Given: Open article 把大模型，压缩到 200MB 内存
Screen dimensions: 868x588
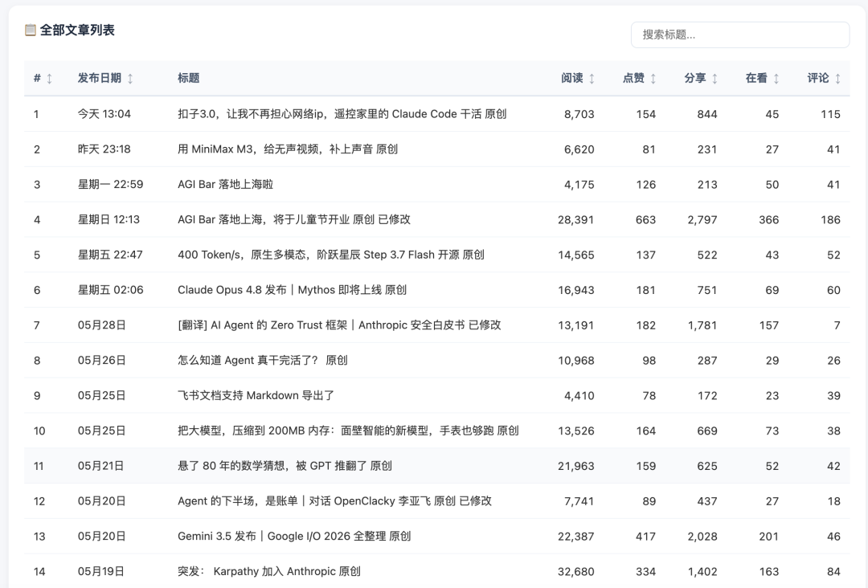Looking at the screenshot, I should click(x=348, y=431).
